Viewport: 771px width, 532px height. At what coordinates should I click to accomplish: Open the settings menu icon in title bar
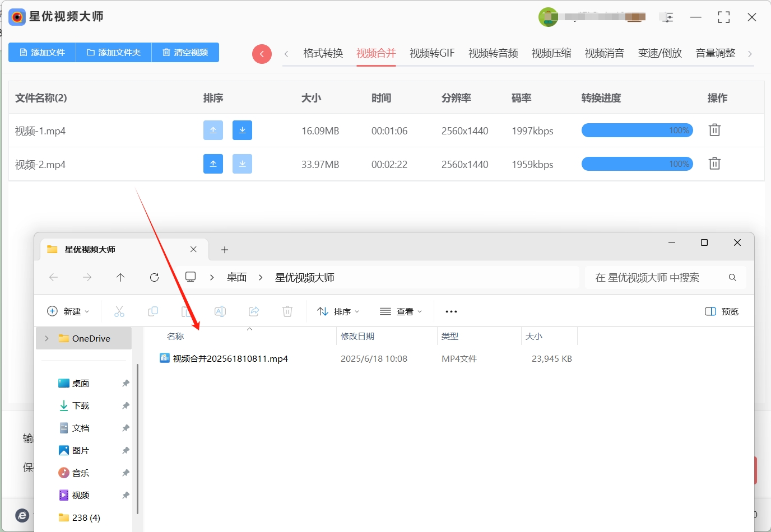pyautogui.click(x=667, y=17)
